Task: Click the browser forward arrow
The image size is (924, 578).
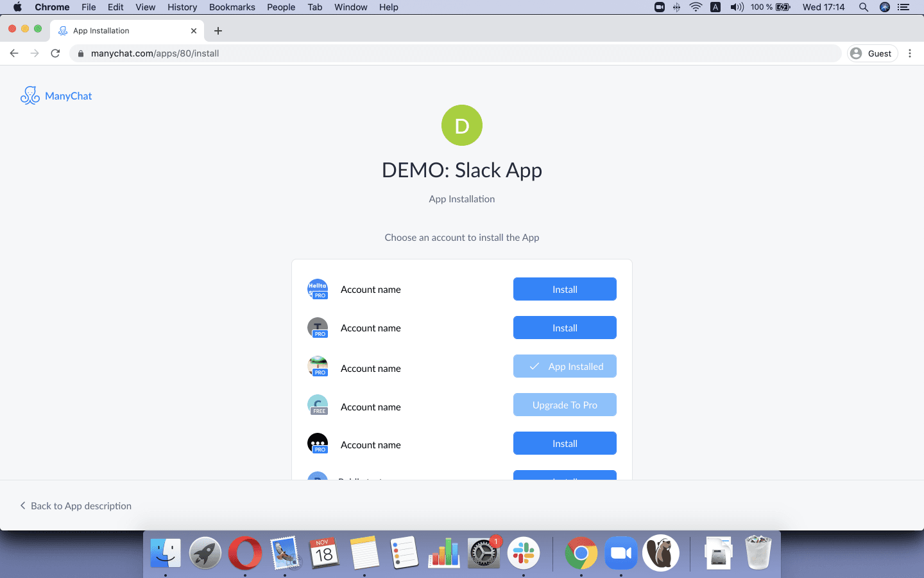Action: click(35, 53)
